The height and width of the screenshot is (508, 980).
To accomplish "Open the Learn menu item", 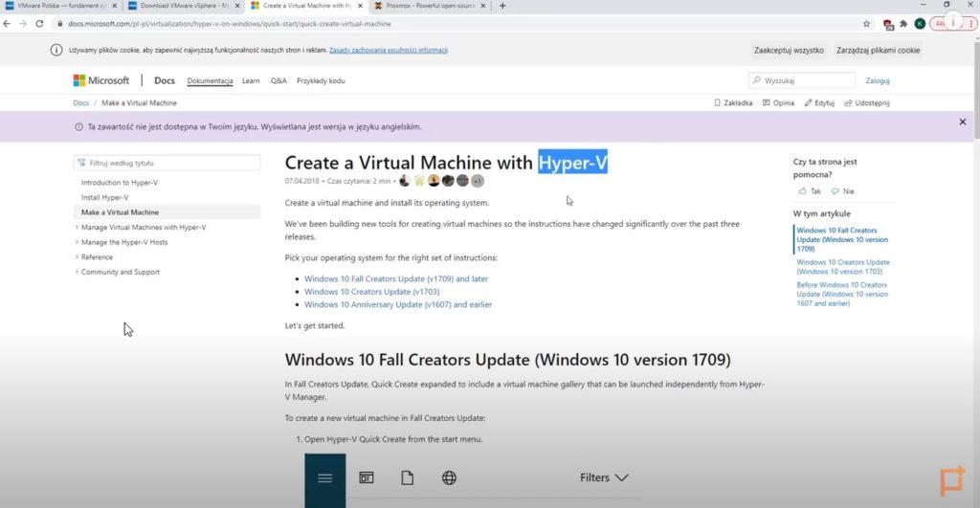I will (251, 81).
